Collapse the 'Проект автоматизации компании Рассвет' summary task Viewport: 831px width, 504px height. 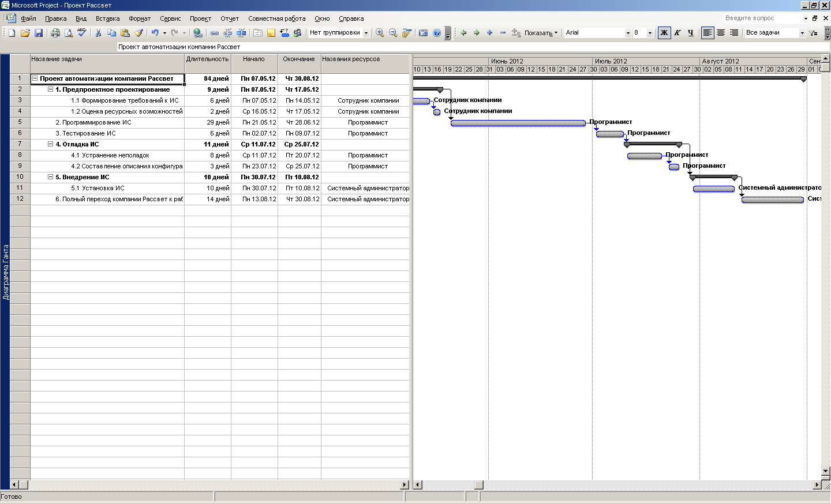tap(35, 78)
